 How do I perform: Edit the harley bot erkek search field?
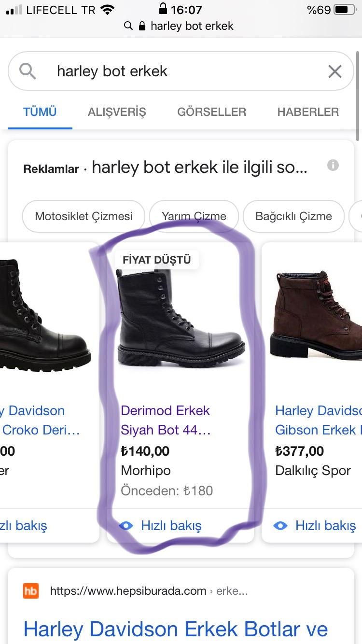point(181,71)
